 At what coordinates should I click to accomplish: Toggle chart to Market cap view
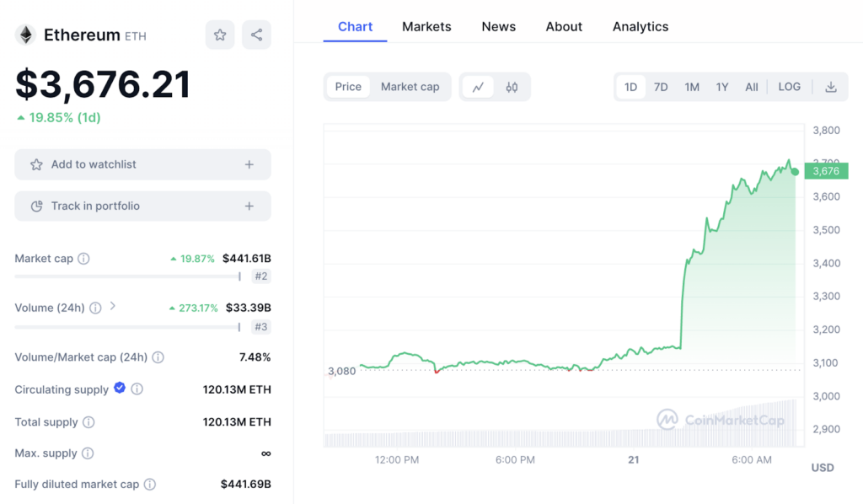pos(410,87)
